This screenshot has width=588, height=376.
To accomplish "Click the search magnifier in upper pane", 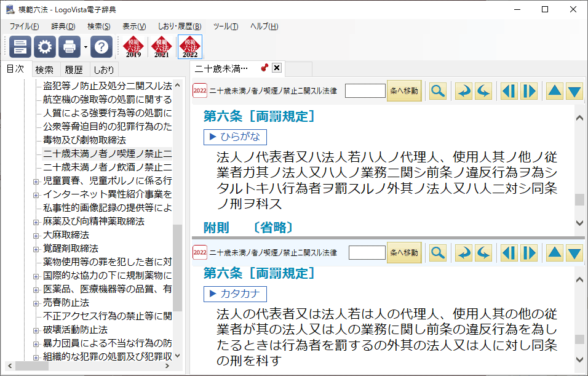I will click(438, 91).
